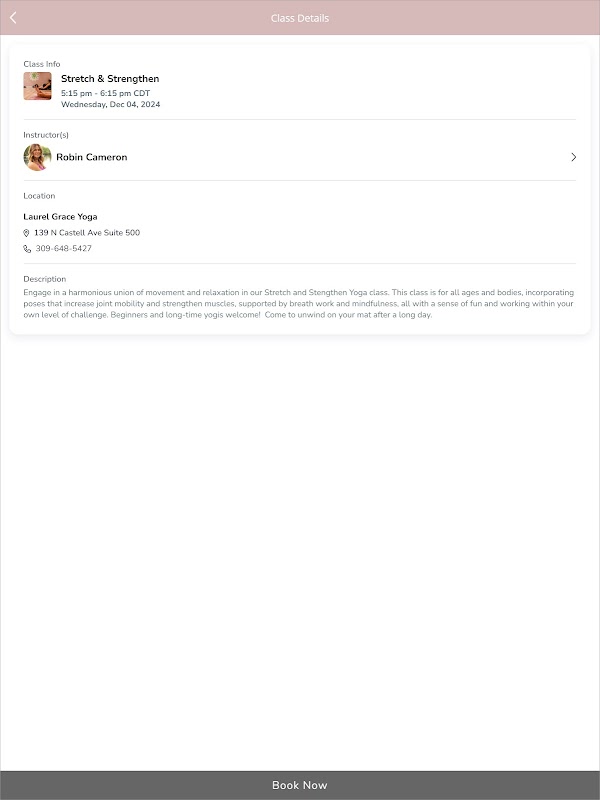Go back using the header arrow
Image resolution: width=600 pixels, height=800 pixels.
pos(13,18)
